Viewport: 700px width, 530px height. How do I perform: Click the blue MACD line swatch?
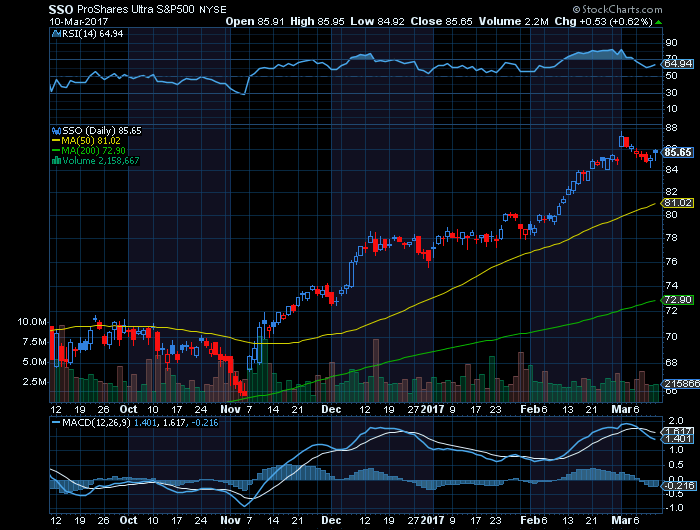pos(56,422)
